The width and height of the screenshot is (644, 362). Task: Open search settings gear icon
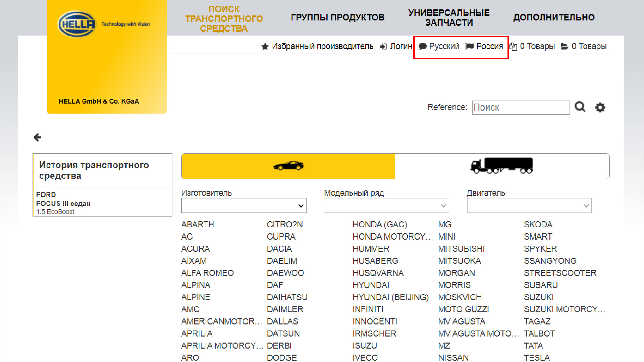click(600, 108)
